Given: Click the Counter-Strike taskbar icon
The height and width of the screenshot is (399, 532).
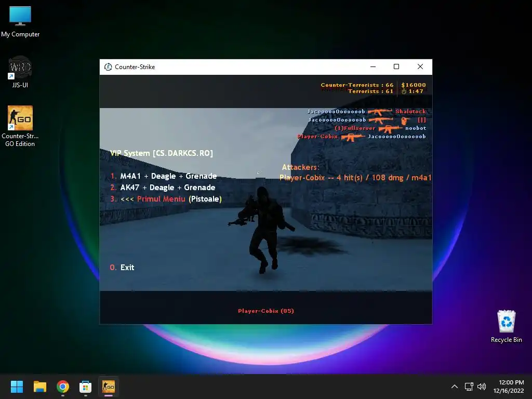Looking at the screenshot, I should point(109,387).
